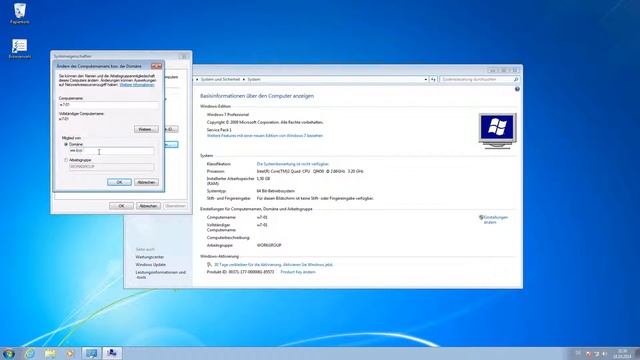Select the System breadcrumb item
This screenshot has height=360, width=640.
pyautogui.click(x=253, y=79)
